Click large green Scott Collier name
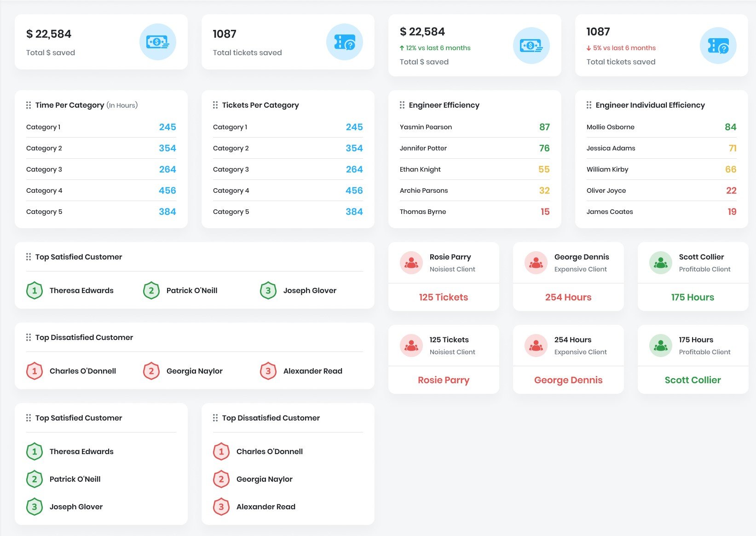Screen dimensions: 756x536 pyautogui.click(x=693, y=380)
